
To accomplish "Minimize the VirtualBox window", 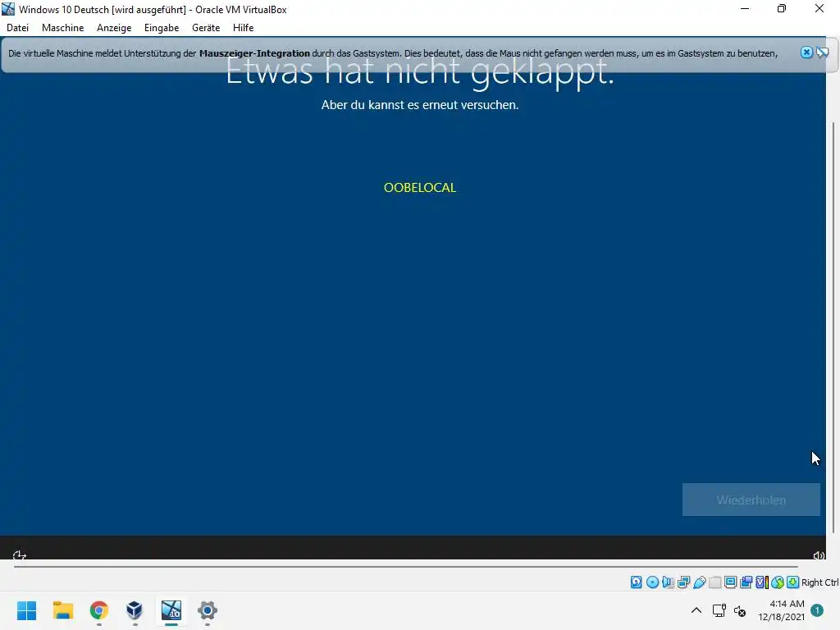I will pos(745,9).
